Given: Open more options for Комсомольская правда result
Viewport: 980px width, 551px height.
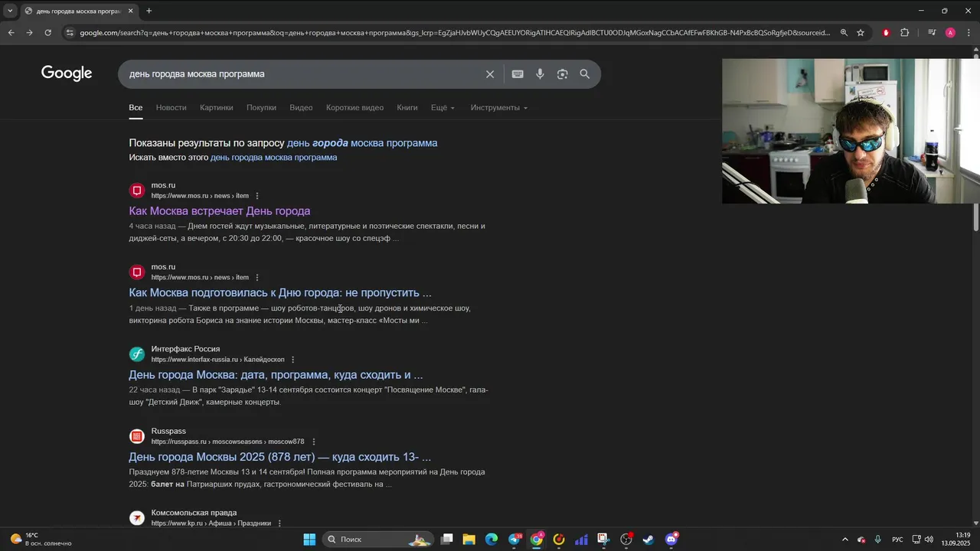Looking at the screenshot, I should (x=279, y=523).
